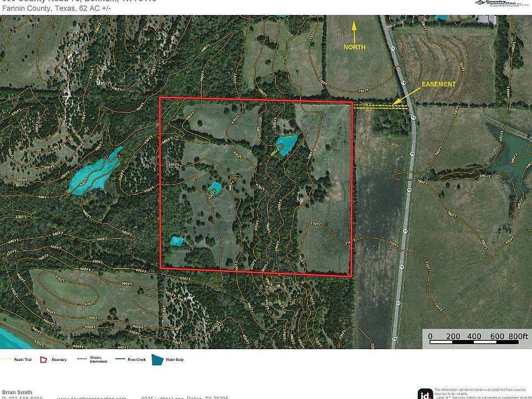Click the Country Connection logo at top right

[x=502, y=3]
